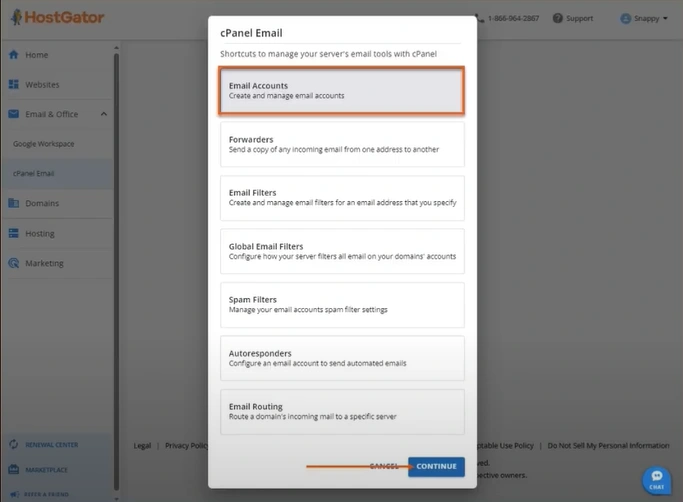Choose the Email Filters option
This screenshot has width=683, height=502.
pos(342,198)
